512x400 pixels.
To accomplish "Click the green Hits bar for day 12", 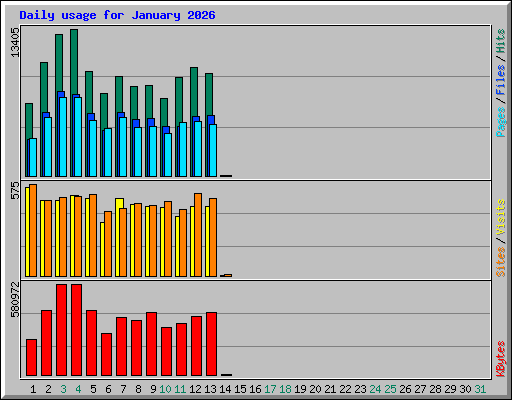I will (194, 92).
